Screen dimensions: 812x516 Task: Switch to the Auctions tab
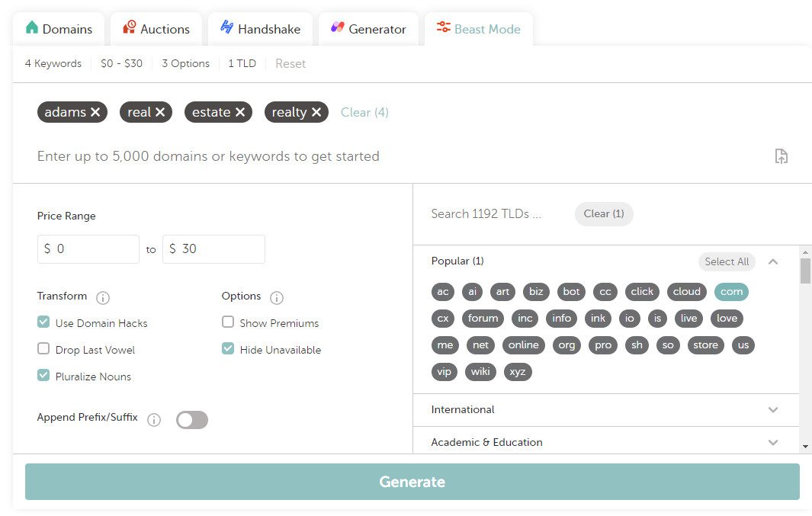(156, 28)
